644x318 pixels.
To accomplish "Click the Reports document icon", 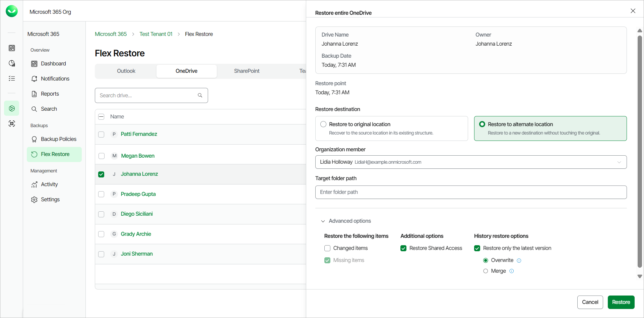I will point(34,94).
